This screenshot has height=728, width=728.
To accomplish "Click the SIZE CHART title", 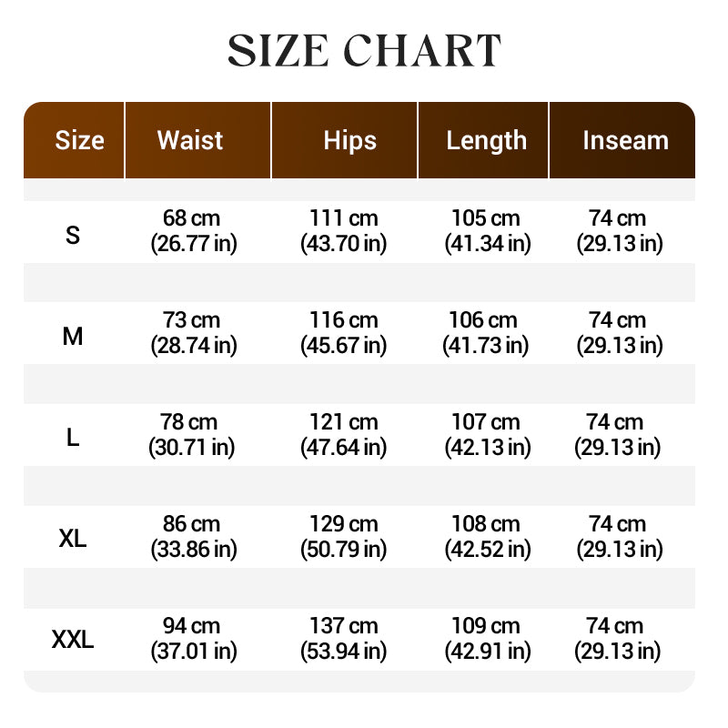I will (x=364, y=51).
